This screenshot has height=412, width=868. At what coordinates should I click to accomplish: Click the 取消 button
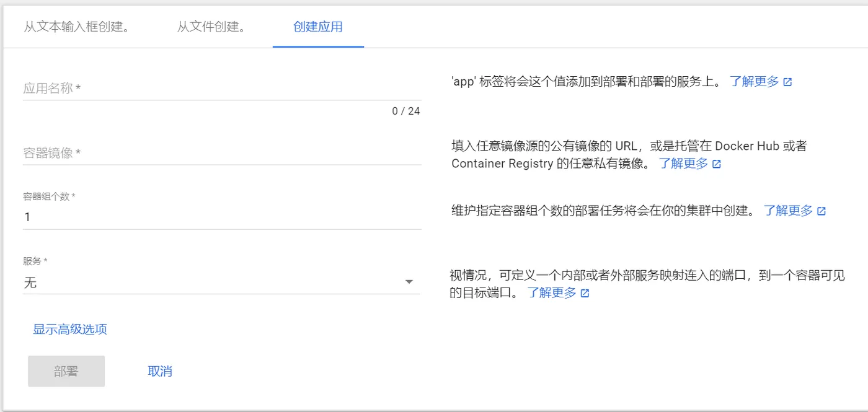tap(160, 371)
